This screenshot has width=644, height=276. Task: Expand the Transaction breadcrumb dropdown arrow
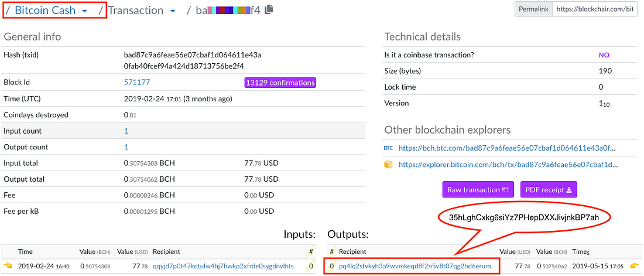173,11
